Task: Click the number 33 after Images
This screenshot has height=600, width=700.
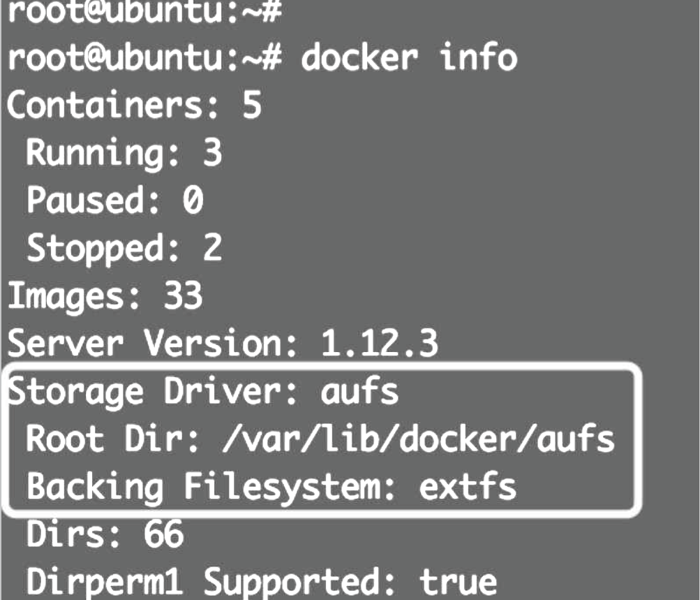Action: pos(183,295)
